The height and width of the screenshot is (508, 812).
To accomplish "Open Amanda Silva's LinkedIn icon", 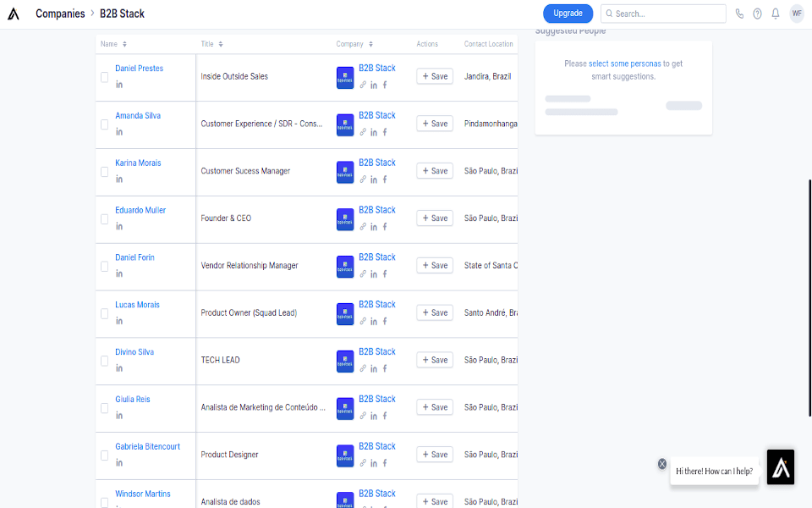I will click(119, 132).
